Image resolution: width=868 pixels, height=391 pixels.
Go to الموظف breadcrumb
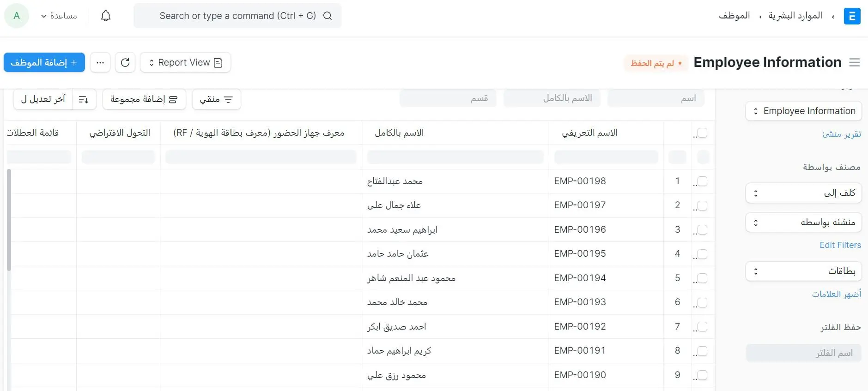734,16
